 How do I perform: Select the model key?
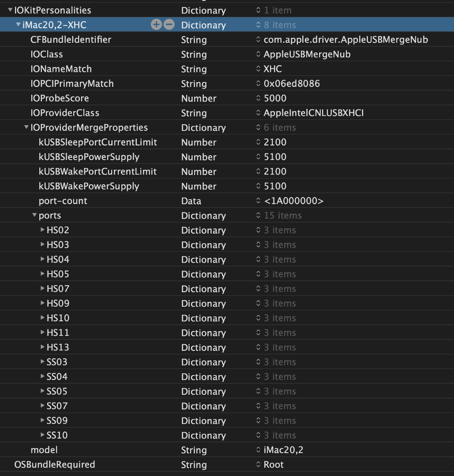point(44,450)
